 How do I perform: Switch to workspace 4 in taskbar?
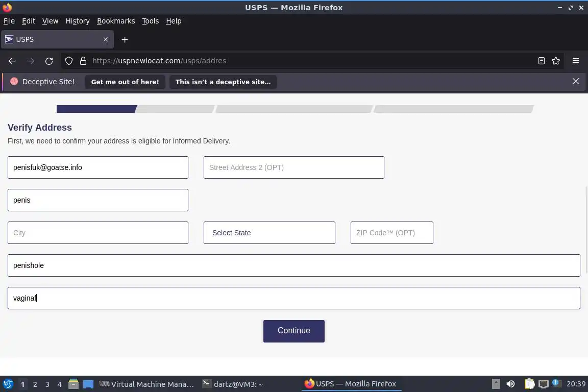coord(59,384)
